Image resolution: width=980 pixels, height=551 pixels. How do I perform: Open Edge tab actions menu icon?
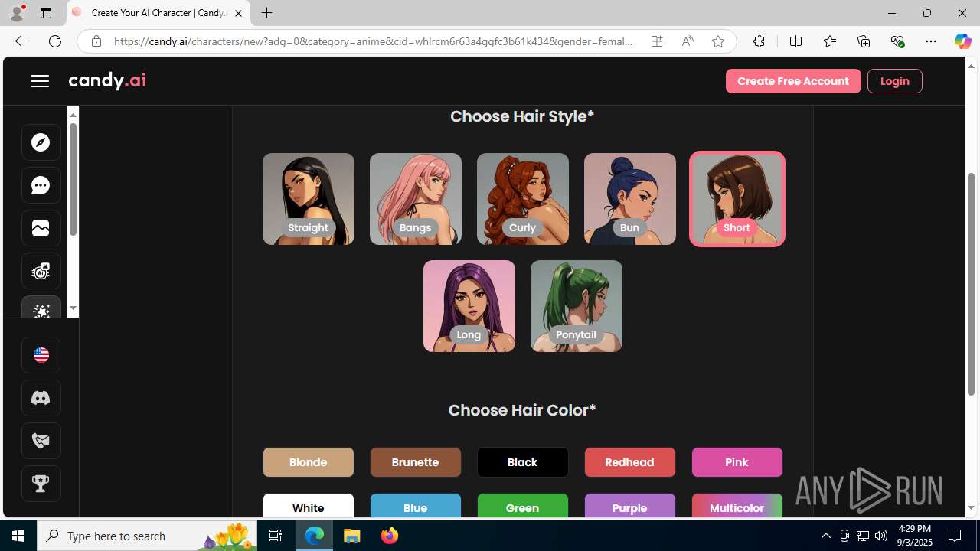46,13
